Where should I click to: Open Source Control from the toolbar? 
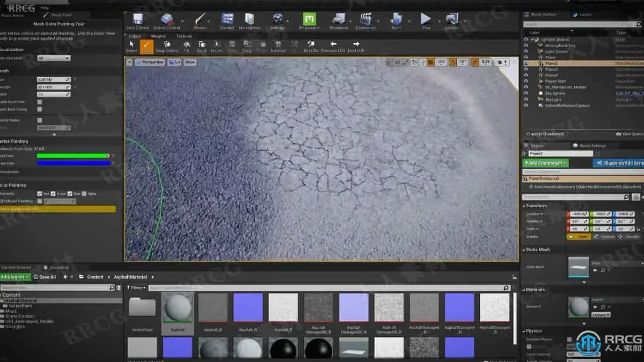[x=166, y=21]
